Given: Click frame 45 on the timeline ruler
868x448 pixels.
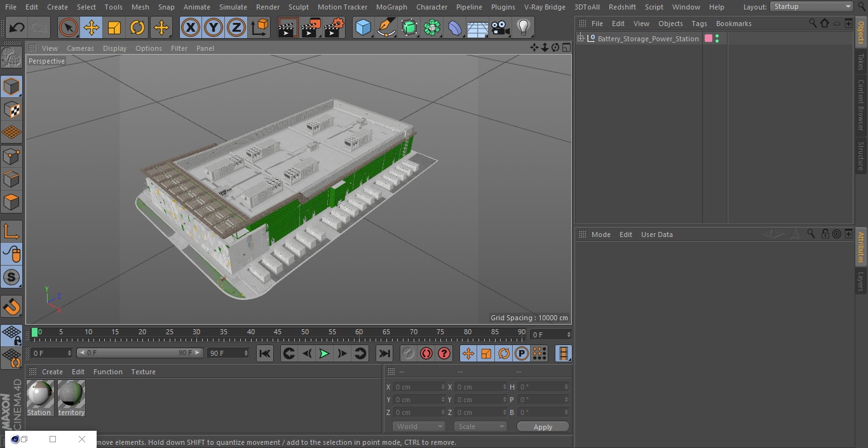Looking at the screenshot, I should [278, 332].
